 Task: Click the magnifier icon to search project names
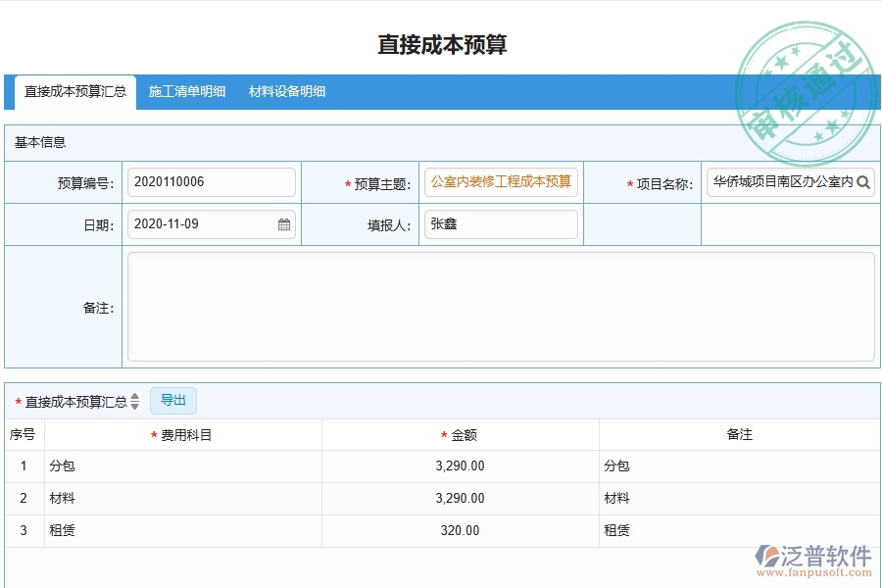[862, 182]
